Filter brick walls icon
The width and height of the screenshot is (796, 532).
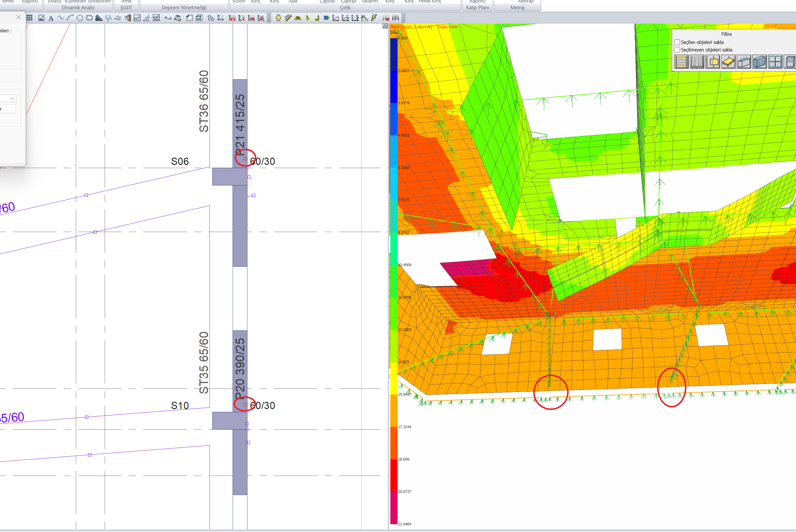click(759, 62)
